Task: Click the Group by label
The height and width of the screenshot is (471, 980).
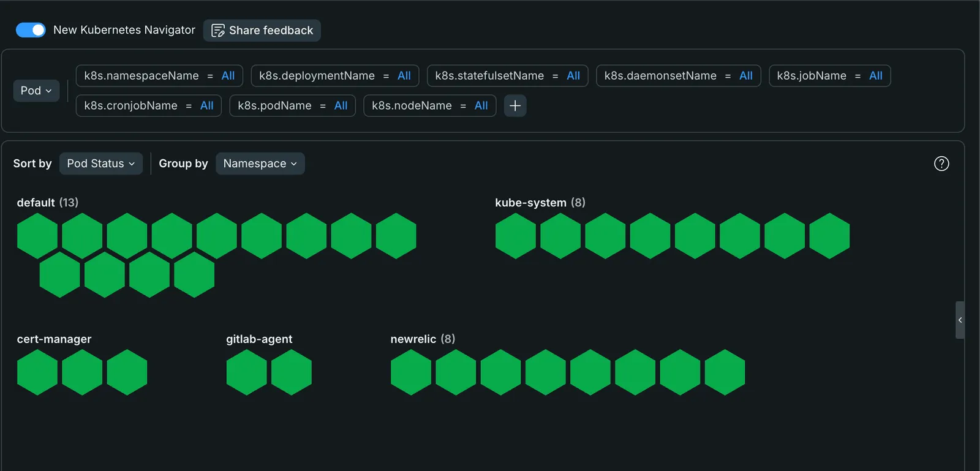Action: pos(183,164)
